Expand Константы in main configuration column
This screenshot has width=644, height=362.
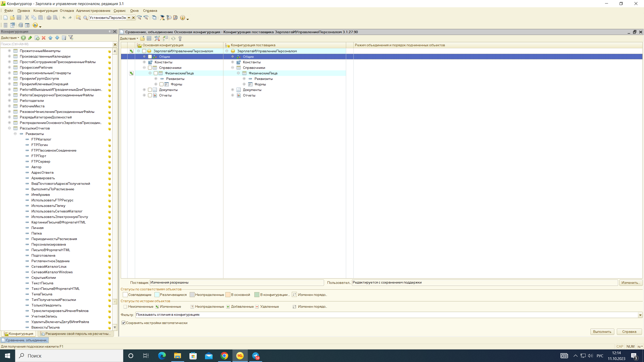click(x=144, y=62)
